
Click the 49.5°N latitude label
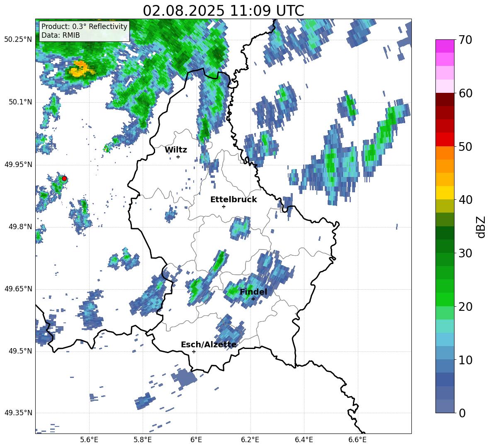tap(20, 351)
